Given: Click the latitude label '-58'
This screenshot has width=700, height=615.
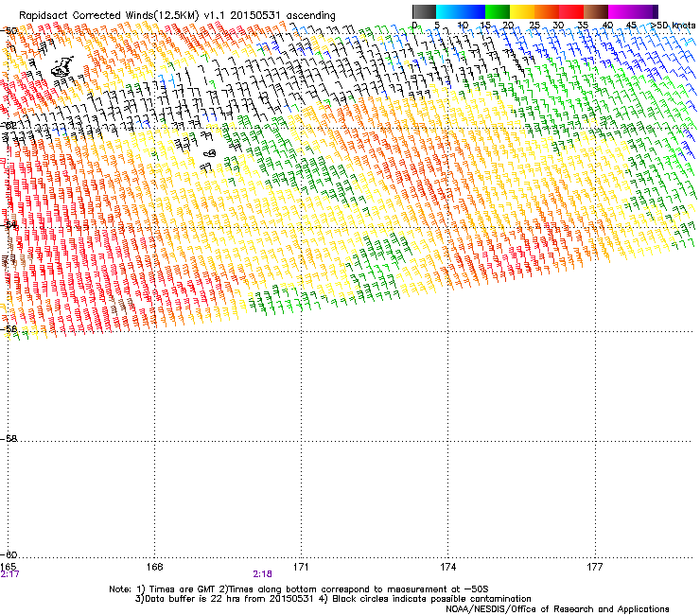Looking at the screenshot, I should (9, 439).
